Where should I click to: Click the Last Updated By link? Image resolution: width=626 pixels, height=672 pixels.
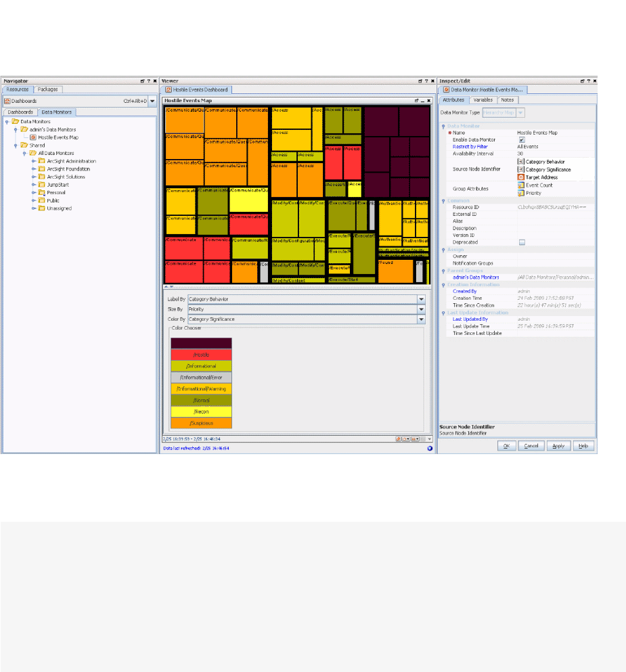pyautogui.click(x=470, y=319)
